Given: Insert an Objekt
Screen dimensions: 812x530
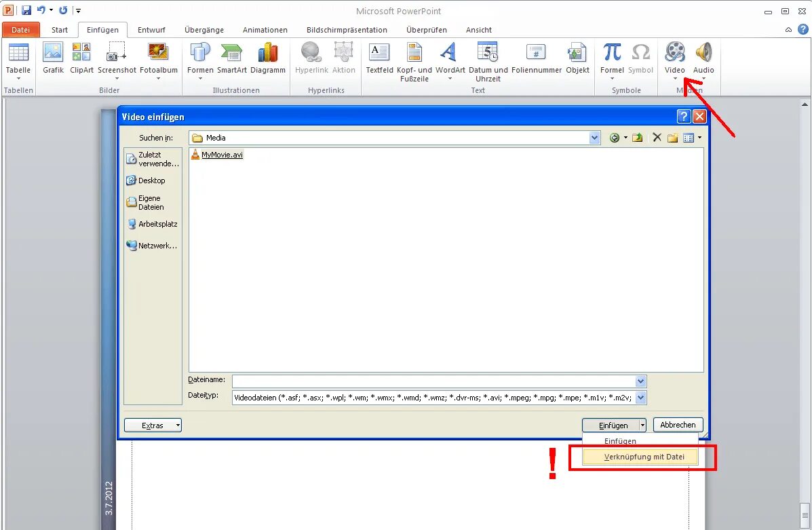Looking at the screenshot, I should (577, 58).
